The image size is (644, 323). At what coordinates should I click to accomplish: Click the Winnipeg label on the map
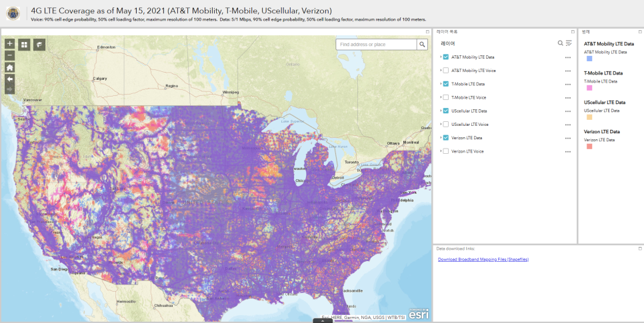pyautogui.click(x=231, y=93)
